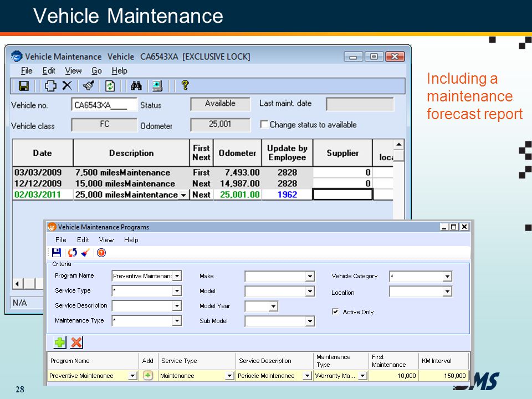The width and height of the screenshot is (532, 399).
Task: Open the View menu in Maintenance Programs window
Action: point(106,240)
